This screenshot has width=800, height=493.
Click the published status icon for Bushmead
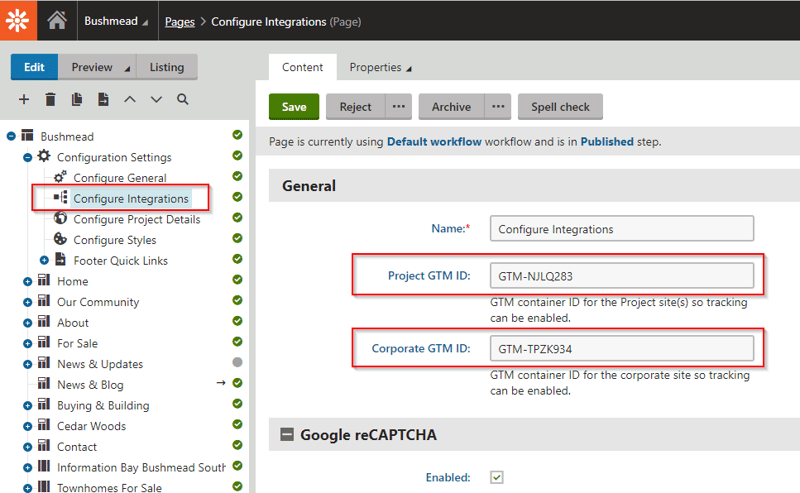(237, 135)
